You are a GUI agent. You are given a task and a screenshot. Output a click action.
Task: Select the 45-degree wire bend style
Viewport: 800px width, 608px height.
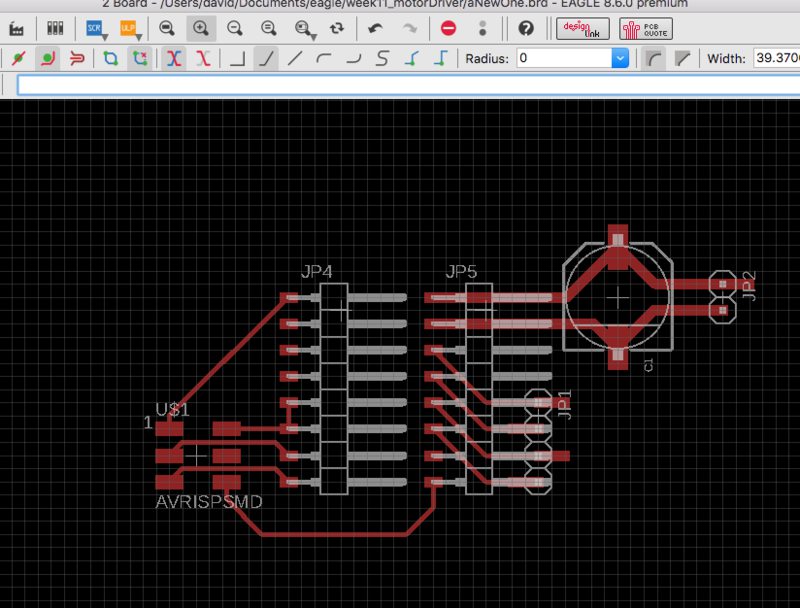point(266,59)
